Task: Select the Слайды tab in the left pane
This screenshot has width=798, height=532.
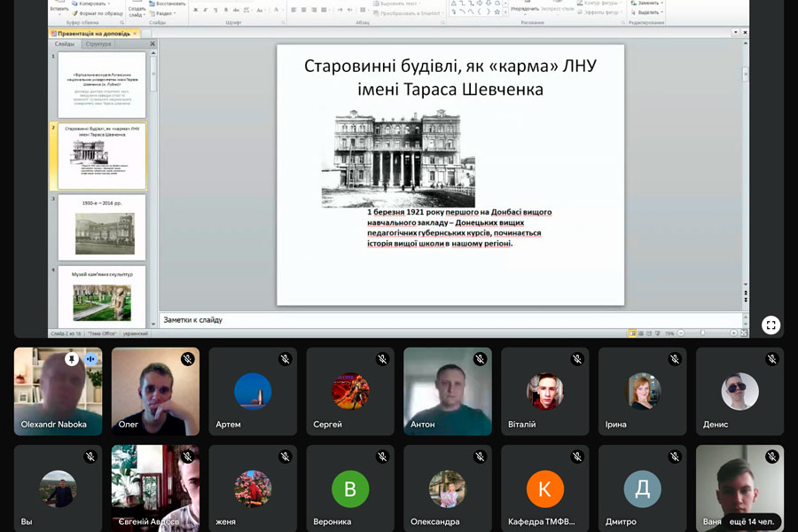Action: (64, 43)
